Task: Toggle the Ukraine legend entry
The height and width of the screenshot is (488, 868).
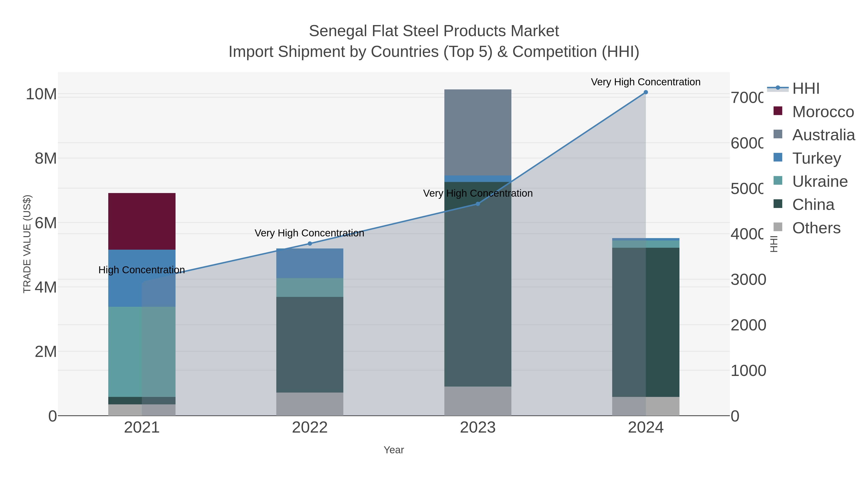Action: (810, 181)
